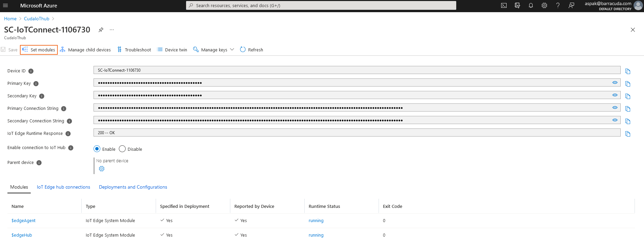Click the Microsoft Azure logo text

pyautogui.click(x=38, y=5)
